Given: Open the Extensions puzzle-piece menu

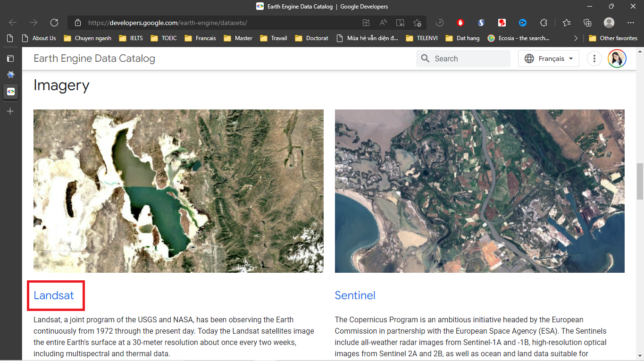Looking at the screenshot, I should point(544,23).
